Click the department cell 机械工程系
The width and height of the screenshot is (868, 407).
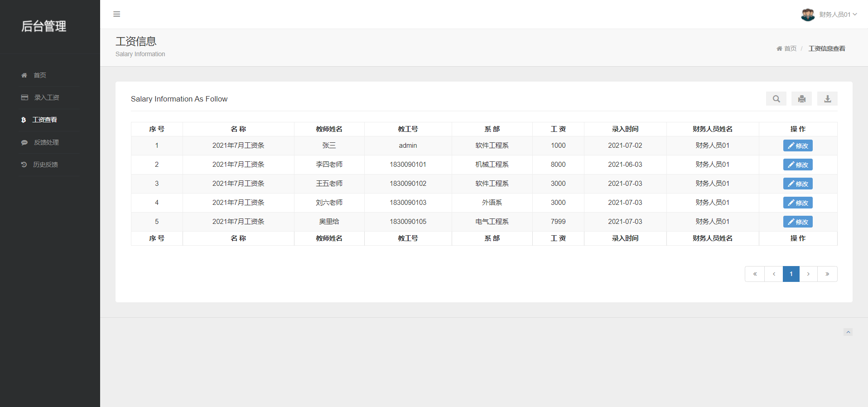point(492,165)
